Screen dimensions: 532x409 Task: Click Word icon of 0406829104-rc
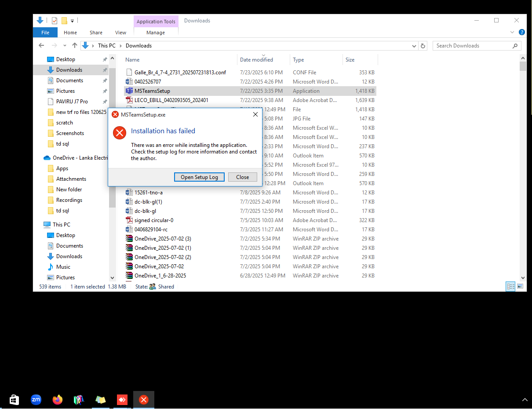(129, 230)
